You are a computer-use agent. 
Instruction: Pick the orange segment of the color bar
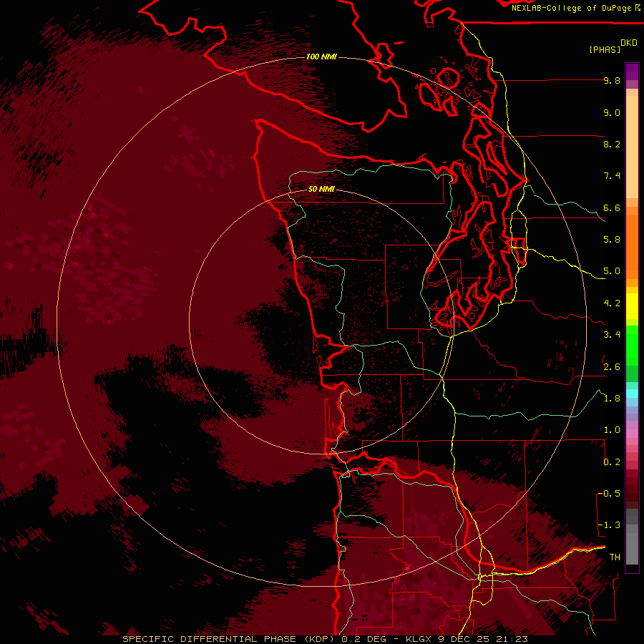[x=632, y=246]
